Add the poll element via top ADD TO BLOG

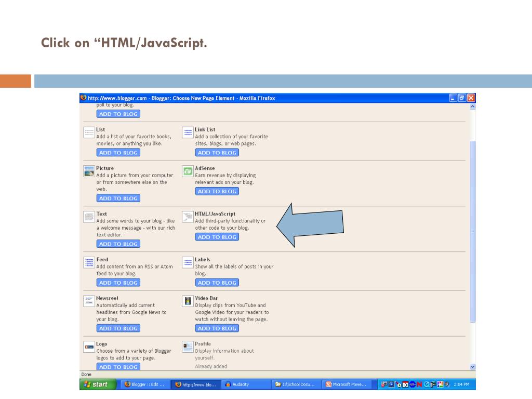[118, 114]
